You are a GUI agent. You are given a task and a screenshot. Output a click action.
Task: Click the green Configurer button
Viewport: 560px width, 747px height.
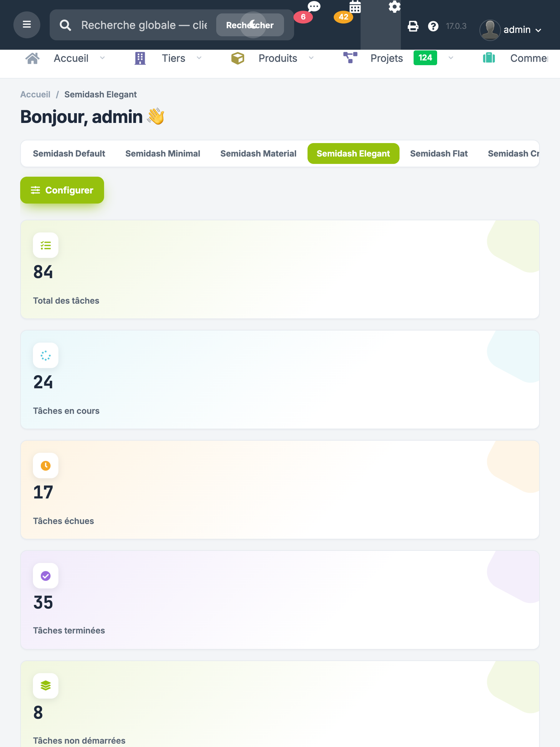coord(62,190)
